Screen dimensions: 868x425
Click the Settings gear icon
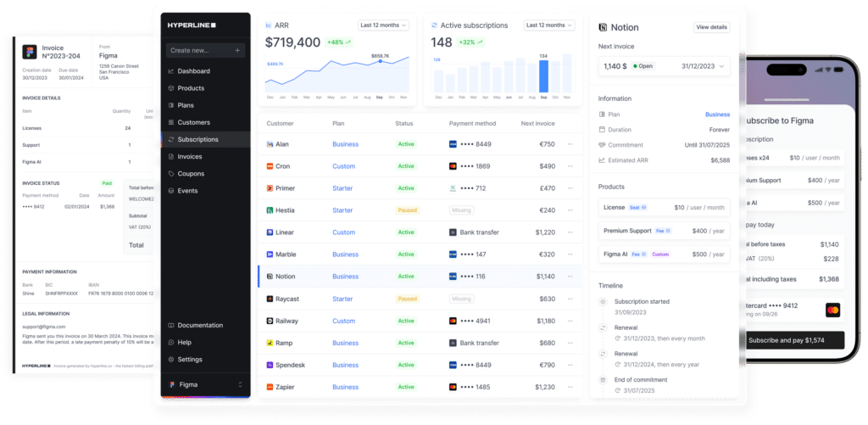171,360
